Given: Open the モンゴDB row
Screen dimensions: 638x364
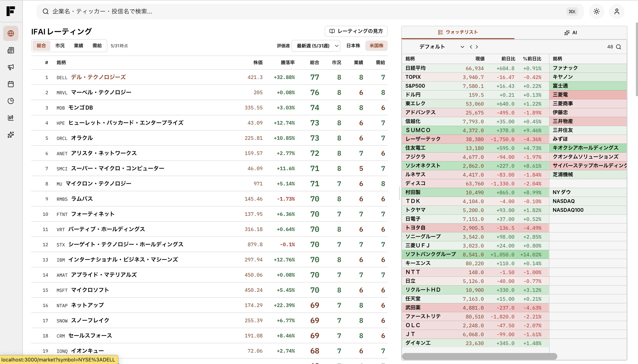Looking at the screenshot, I should tap(209, 107).
